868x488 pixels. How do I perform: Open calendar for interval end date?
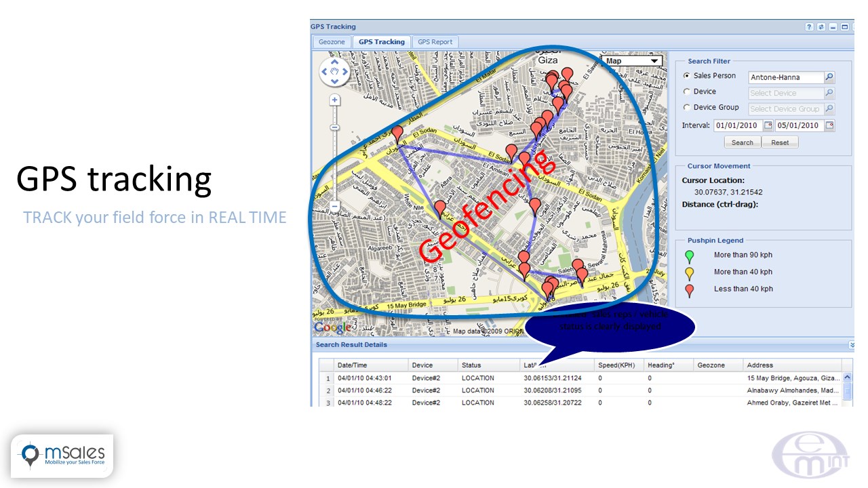(x=829, y=125)
